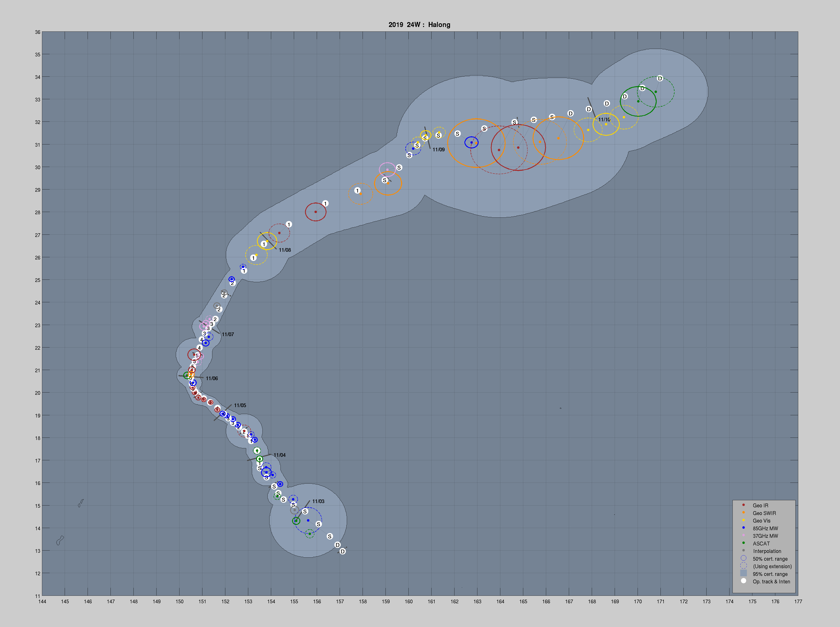Select the dashed Using extension circle icon
Viewport: 840px width, 627px height.
click(x=743, y=566)
